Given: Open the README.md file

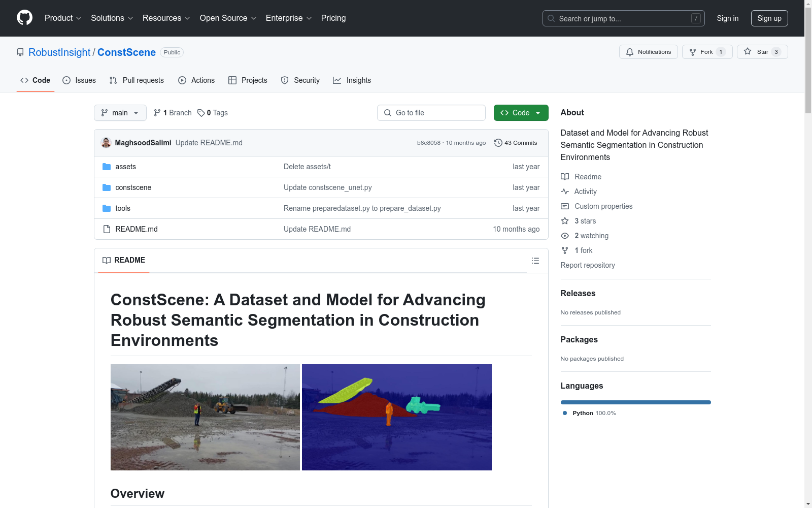Looking at the screenshot, I should (137, 229).
